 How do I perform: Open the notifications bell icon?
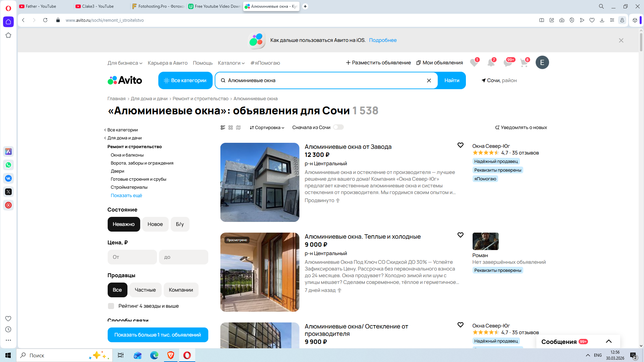[491, 63]
